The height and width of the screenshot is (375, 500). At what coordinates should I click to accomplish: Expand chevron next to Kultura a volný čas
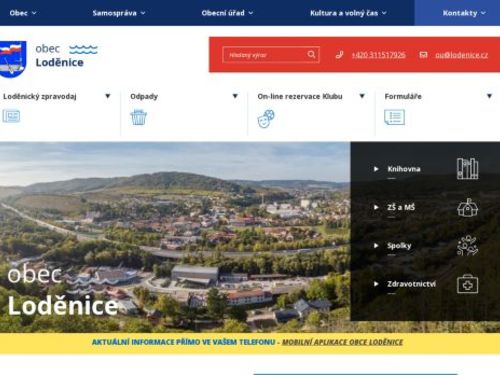pos(384,13)
